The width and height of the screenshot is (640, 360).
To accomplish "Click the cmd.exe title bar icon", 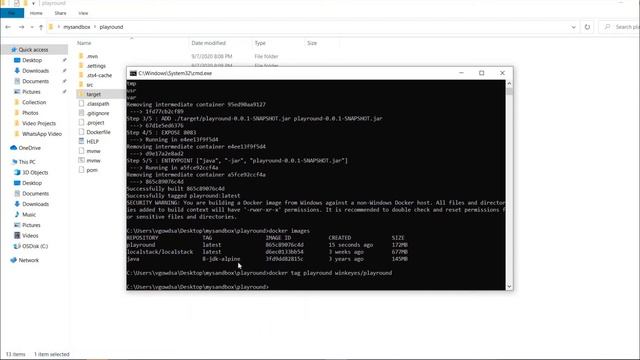I will point(133,73).
